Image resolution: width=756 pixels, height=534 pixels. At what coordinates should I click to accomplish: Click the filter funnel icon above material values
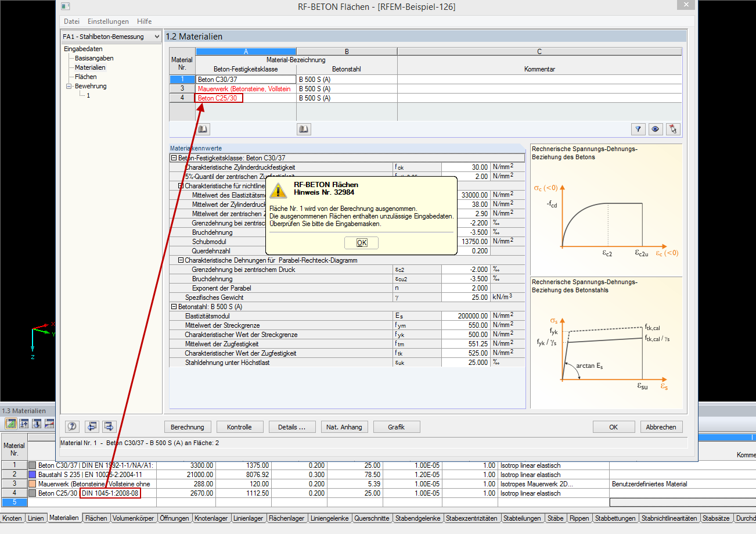pyautogui.click(x=638, y=129)
